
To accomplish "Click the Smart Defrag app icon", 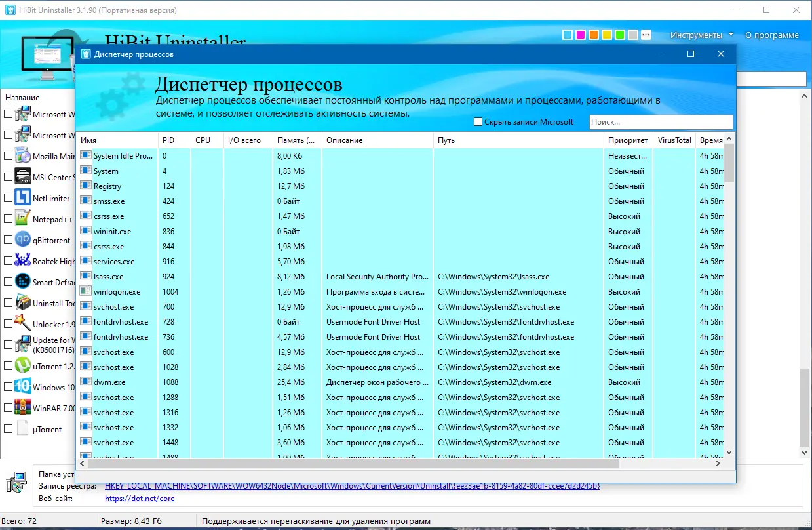I will tap(23, 281).
